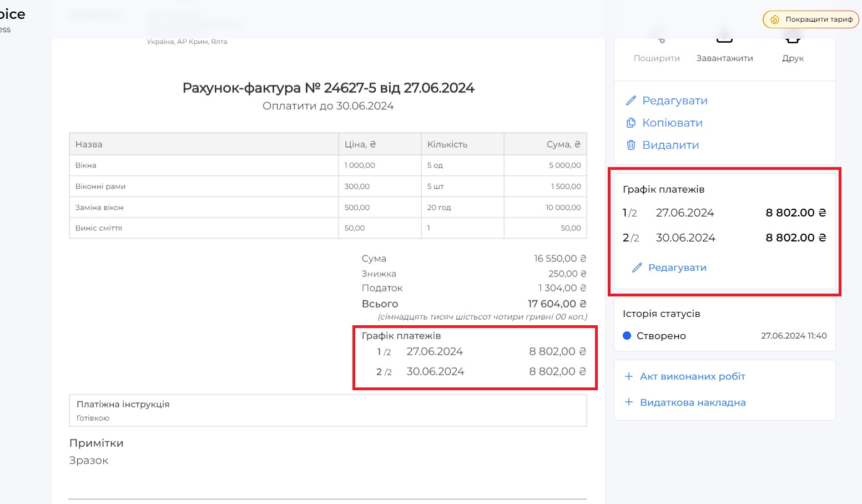Image resolution: width=862 pixels, height=504 pixels.
Task: Click plus icon beside Акт виконаних робіт
Action: pos(629,376)
